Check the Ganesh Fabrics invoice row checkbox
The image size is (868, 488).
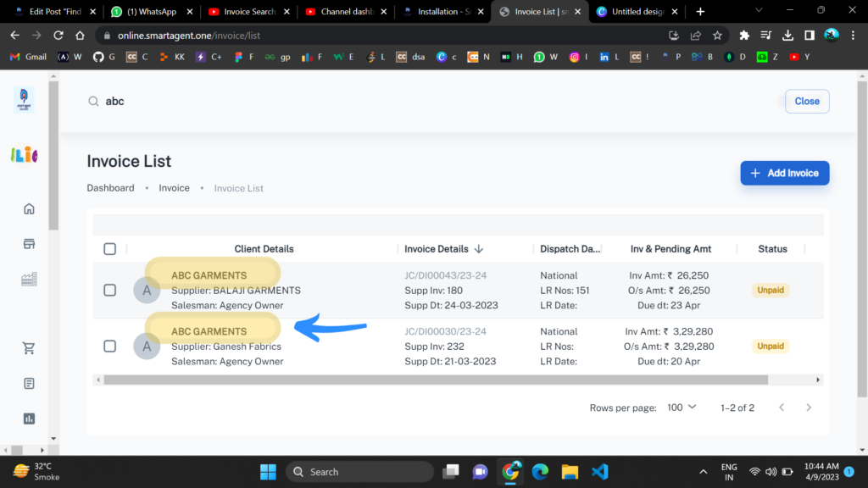[x=109, y=346]
